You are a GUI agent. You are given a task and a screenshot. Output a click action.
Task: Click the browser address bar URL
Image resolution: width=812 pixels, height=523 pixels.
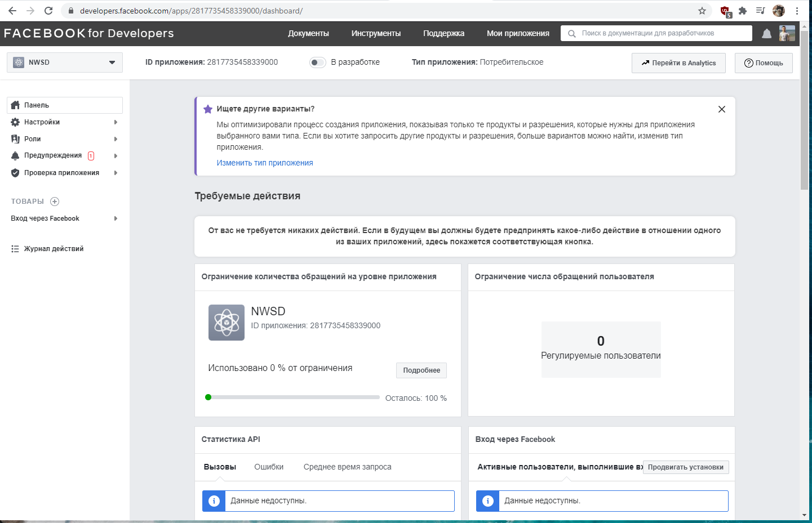(191, 11)
